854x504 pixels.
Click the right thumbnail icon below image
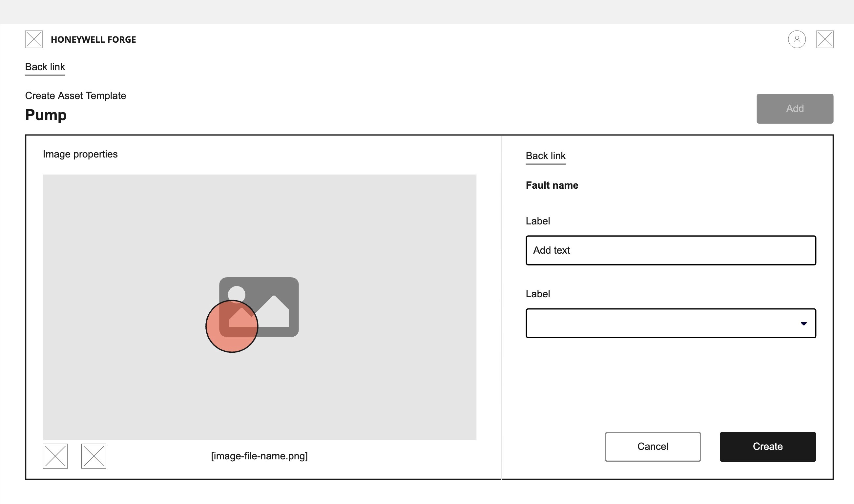click(93, 456)
